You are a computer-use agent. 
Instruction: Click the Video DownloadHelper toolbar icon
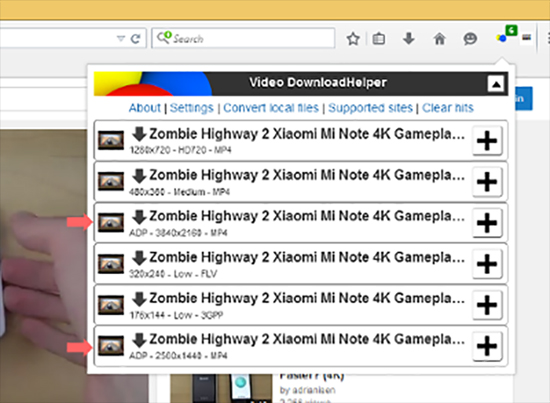(506, 35)
